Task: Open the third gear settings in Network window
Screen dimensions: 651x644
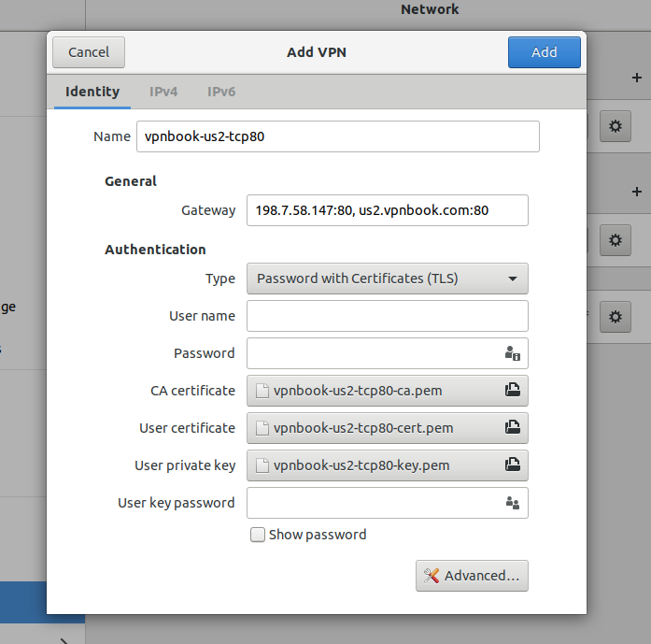Action: click(615, 317)
